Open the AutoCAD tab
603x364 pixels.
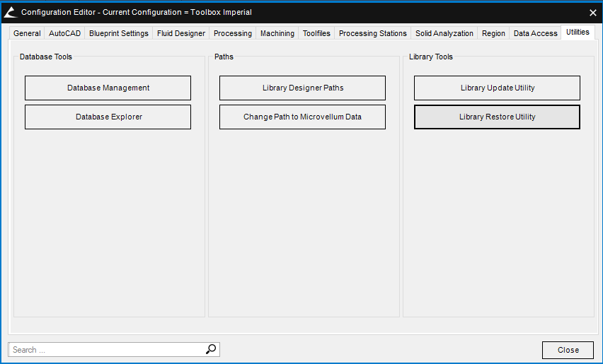pyautogui.click(x=65, y=33)
